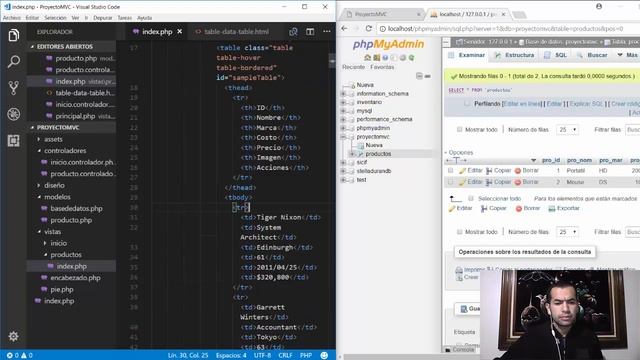The height and width of the screenshot is (360, 640).
Task: Expand the mysql database node
Action: tap(343, 111)
